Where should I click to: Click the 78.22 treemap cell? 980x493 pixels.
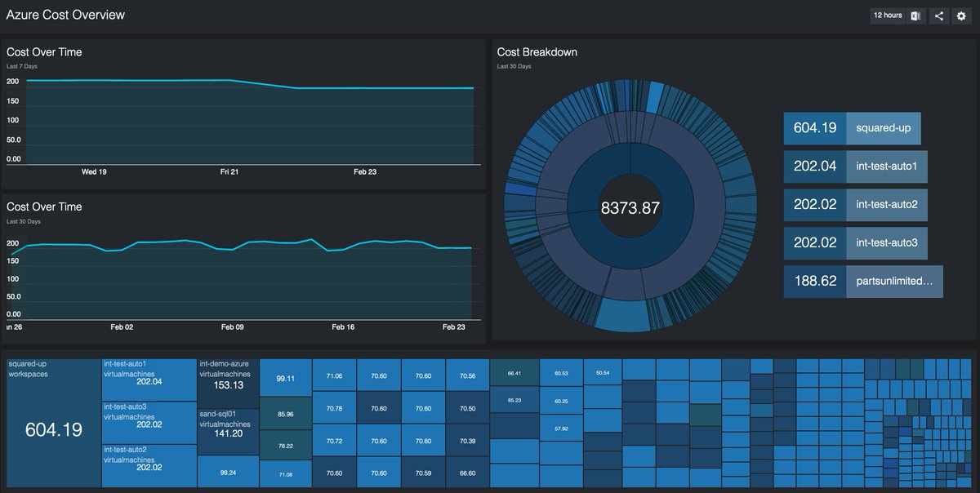285,446
